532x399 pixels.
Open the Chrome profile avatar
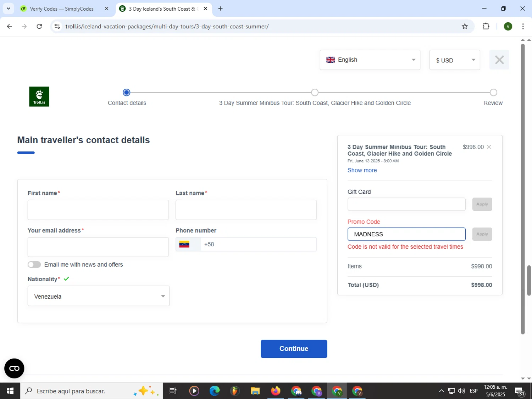[x=508, y=26]
